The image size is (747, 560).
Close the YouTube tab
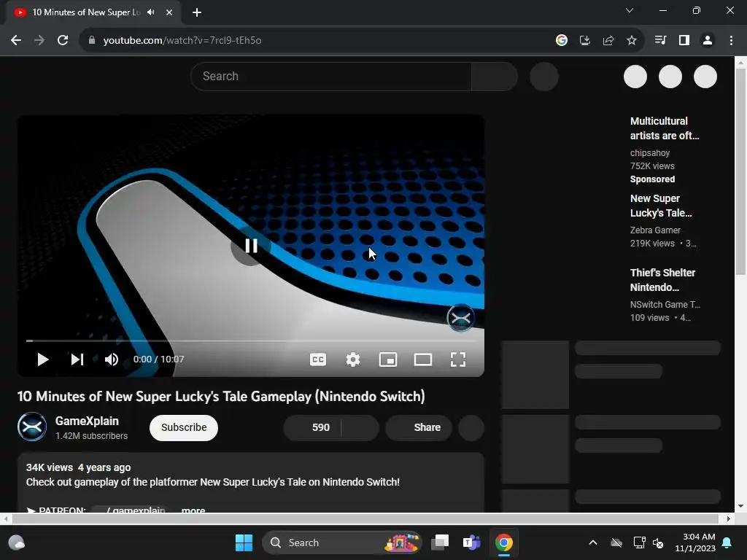pyautogui.click(x=169, y=12)
